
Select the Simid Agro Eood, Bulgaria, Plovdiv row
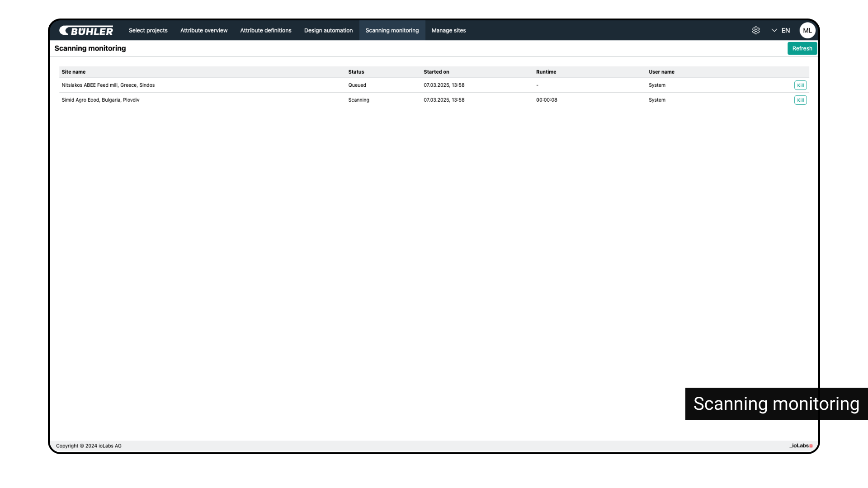(x=434, y=100)
